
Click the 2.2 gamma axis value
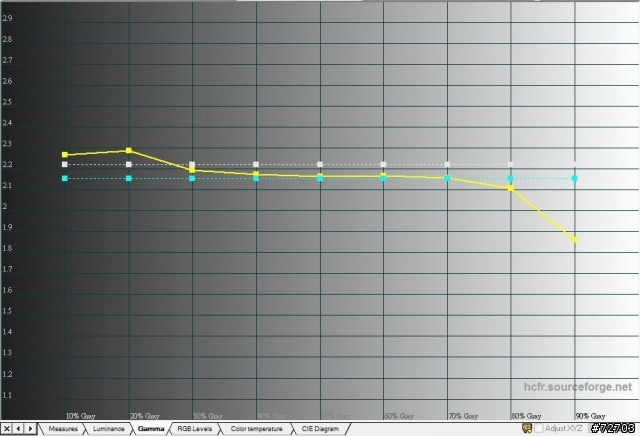7,165
